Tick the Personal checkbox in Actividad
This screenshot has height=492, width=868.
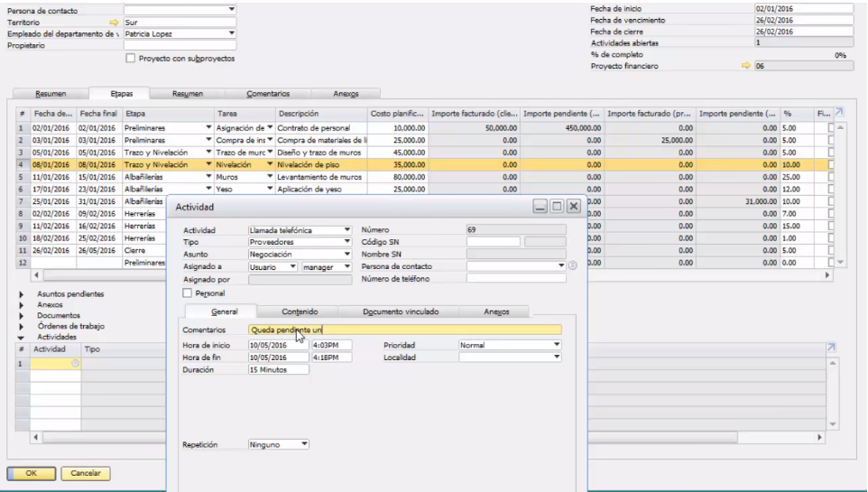(x=188, y=293)
